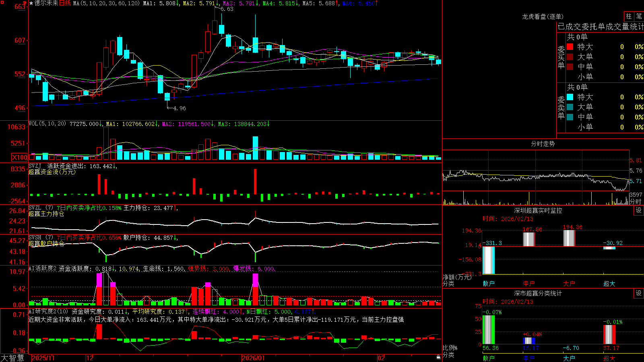Switch the order view with the 笔 button
The width and height of the screenshot is (644, 362).
(639, 16)
